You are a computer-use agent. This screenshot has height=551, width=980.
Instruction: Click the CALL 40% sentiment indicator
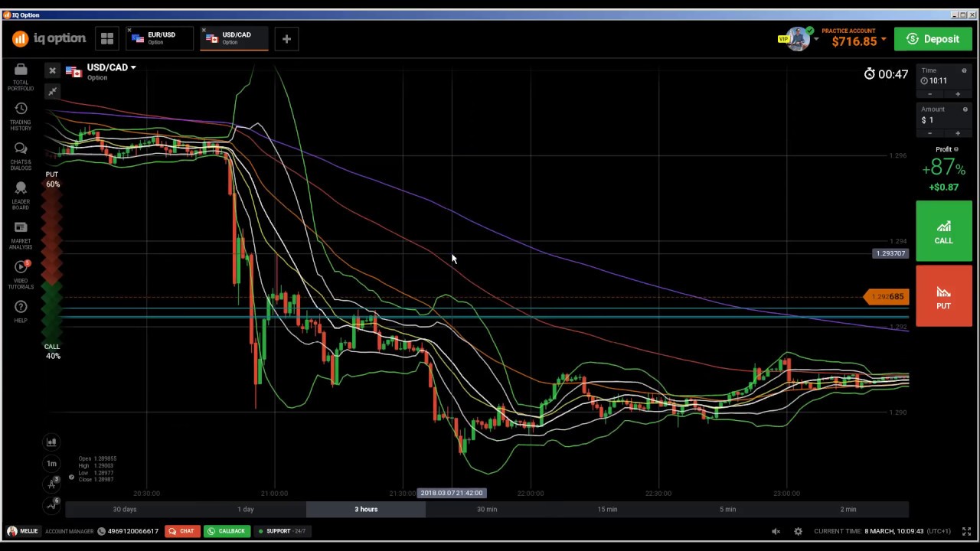[52, 351]
